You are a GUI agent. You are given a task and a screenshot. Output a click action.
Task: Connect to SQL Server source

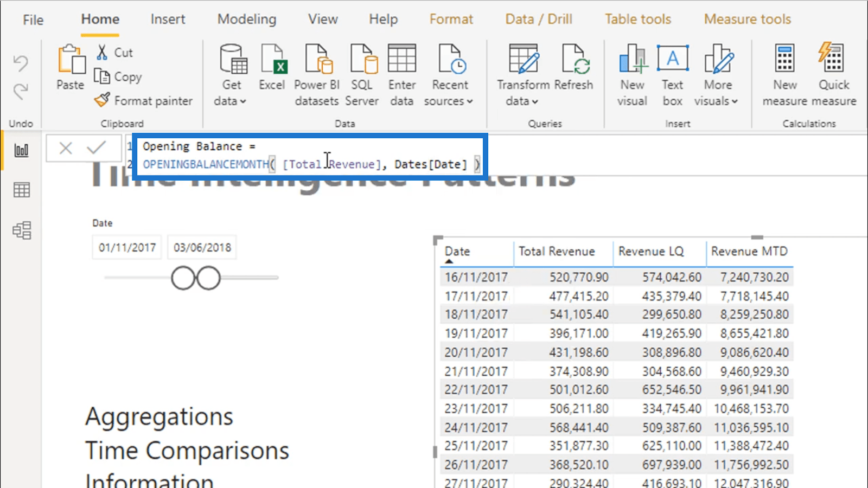362,75
